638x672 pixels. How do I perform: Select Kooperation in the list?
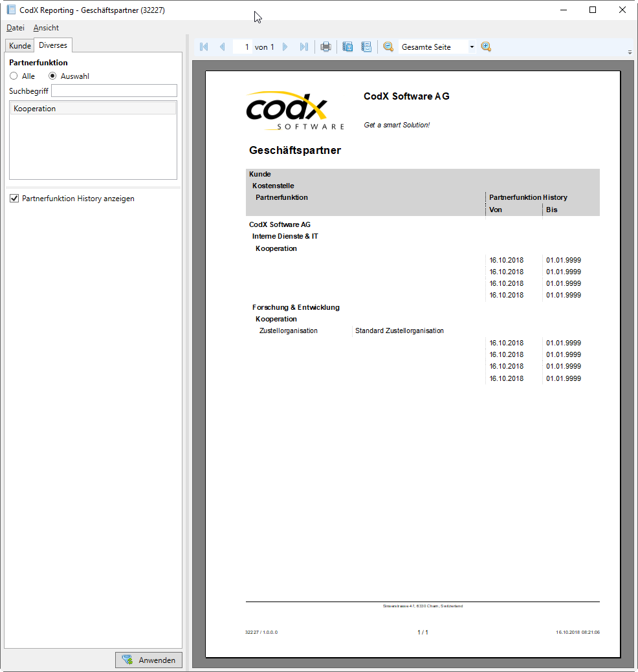[93, 109]
